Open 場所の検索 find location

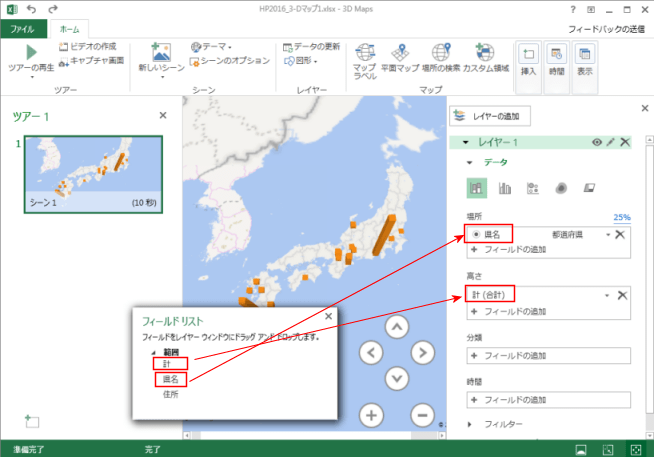coord(441,58)
